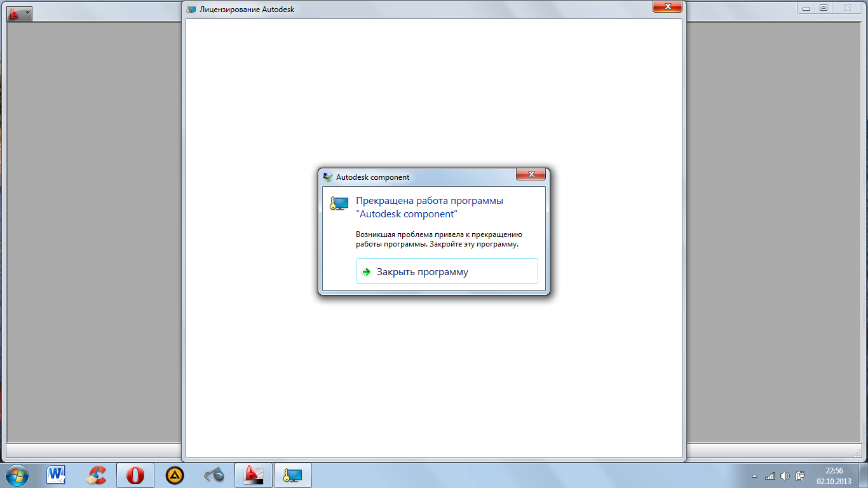Viewport: 868px width, 488px height.
Task: Open Opera browser from taskbar
Action: click(135, 475)
